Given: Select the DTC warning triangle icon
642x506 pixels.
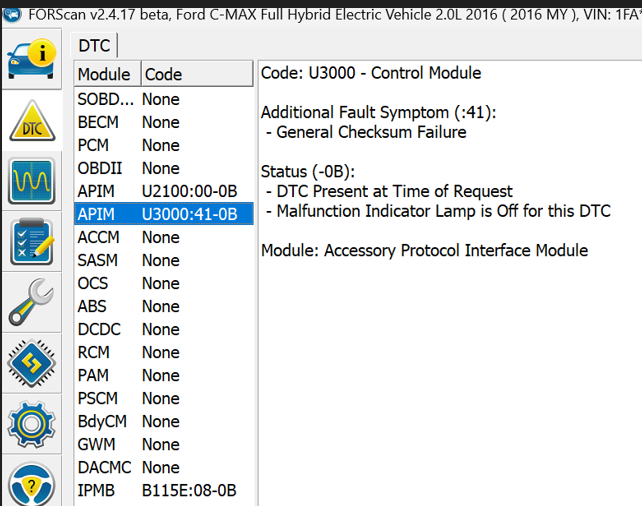Looking at the screenshot, I should pos(32,120).
